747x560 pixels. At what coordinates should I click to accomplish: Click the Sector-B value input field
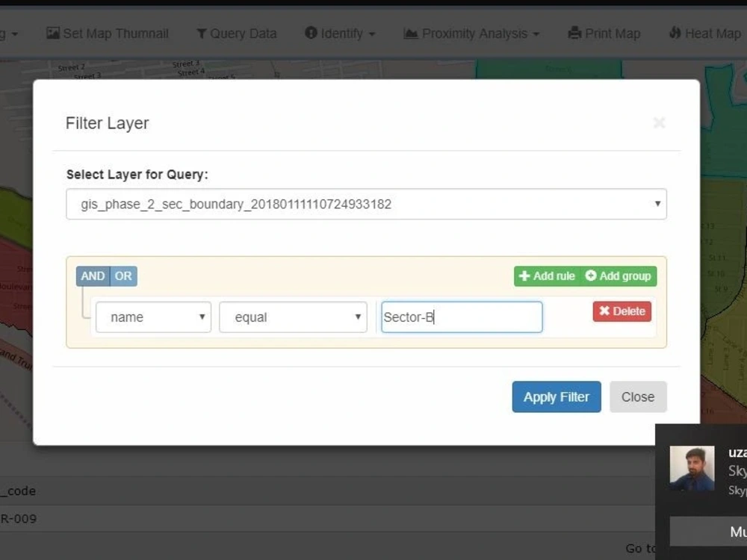[x=462, y=317]
